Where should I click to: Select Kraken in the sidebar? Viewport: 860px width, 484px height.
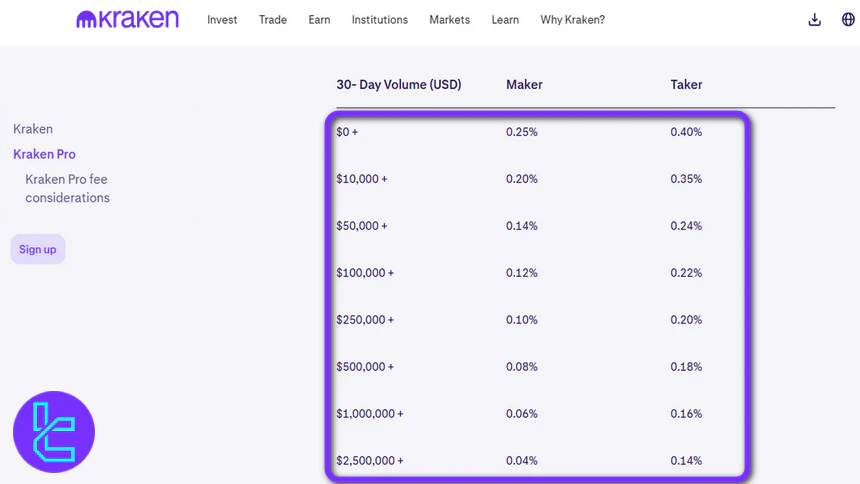[33, 129]
